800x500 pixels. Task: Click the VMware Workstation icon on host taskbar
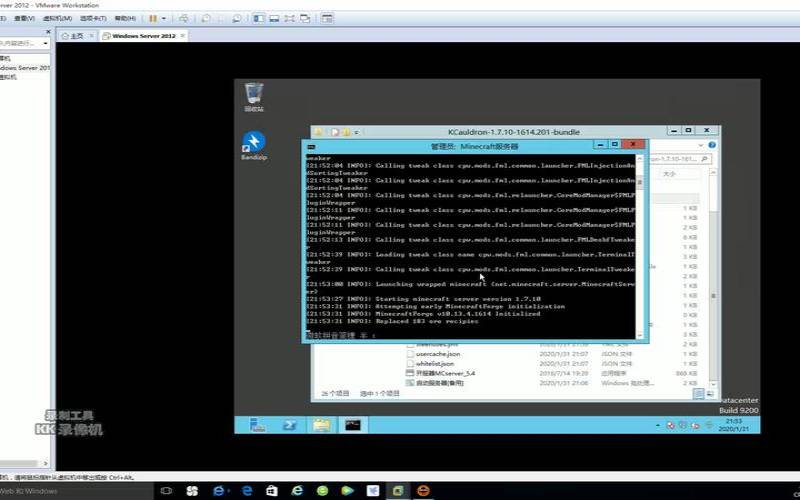coord(398,491)
